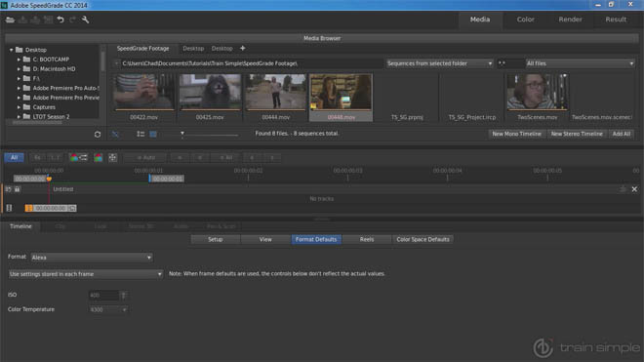644x362 pixels.
Task: Click the thumbnail size slider
Action: pyautogui.click(x=210, y=135)
